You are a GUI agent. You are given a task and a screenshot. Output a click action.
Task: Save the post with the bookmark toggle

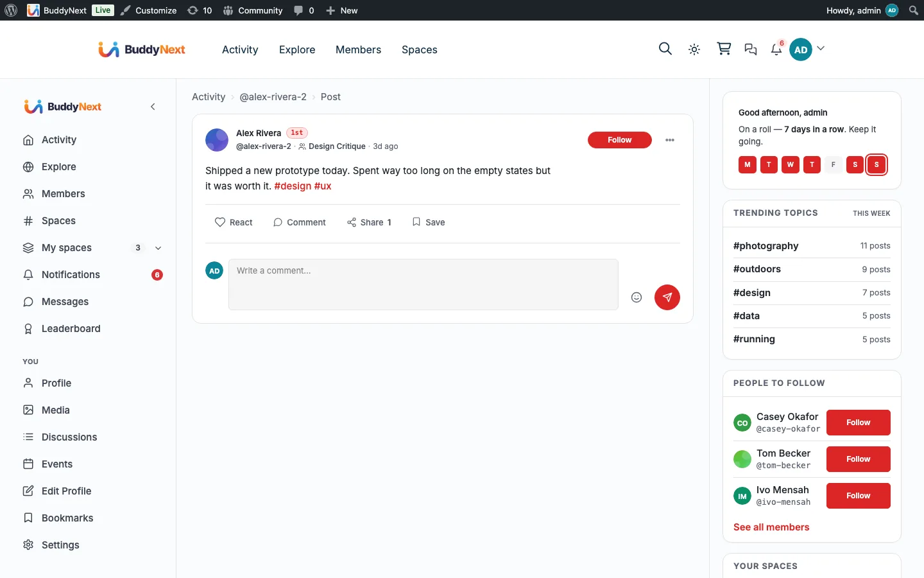429,222
